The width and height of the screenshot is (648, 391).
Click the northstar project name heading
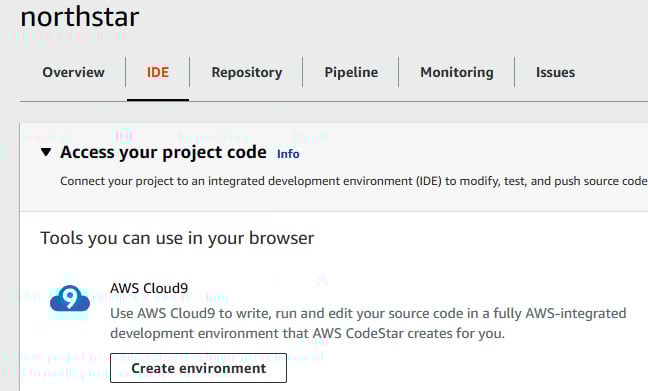[x=80, y=17]
